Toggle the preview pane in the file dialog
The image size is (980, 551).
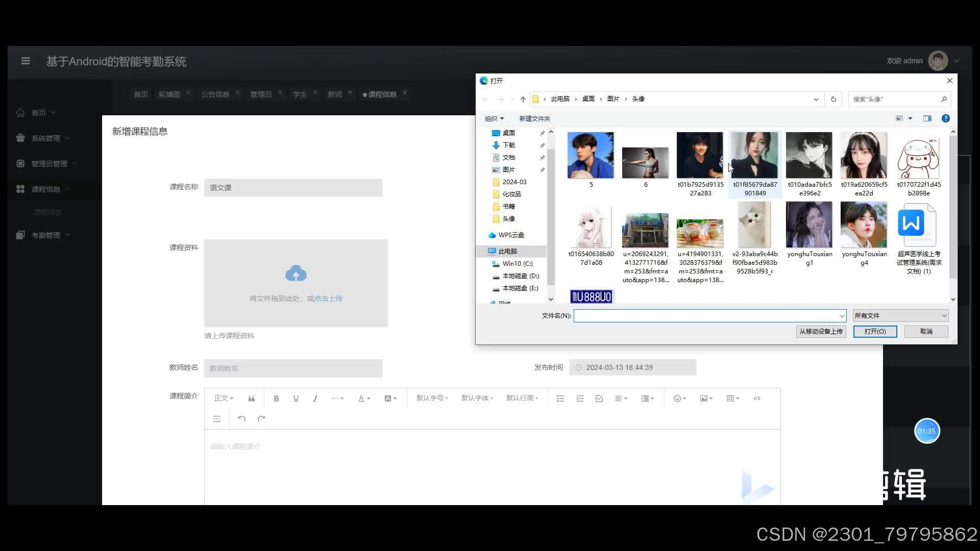(x=927, y=118)
